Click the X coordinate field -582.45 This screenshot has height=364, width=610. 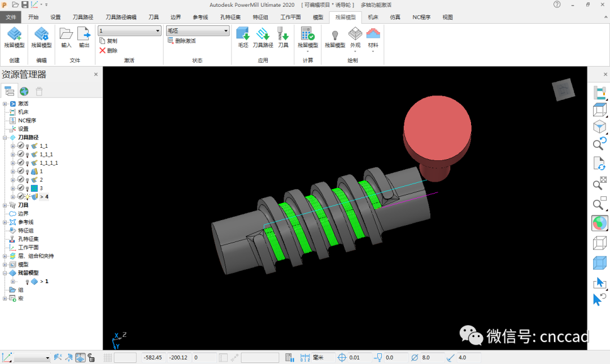coord(153,358)
